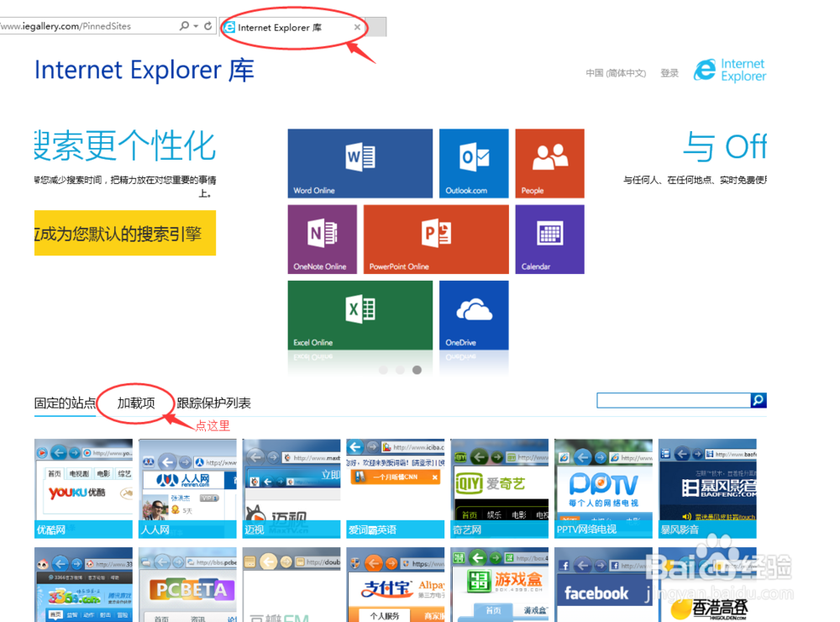Image resolution: width=840 pixels, height=622 pixels.
Task: Open the 豆瓣FM site thumbnail
Action: coord(291,584)
